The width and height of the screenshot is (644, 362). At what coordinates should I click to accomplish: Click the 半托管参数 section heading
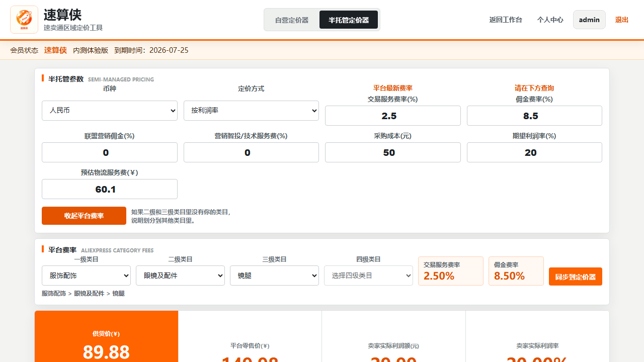(66, 79)
